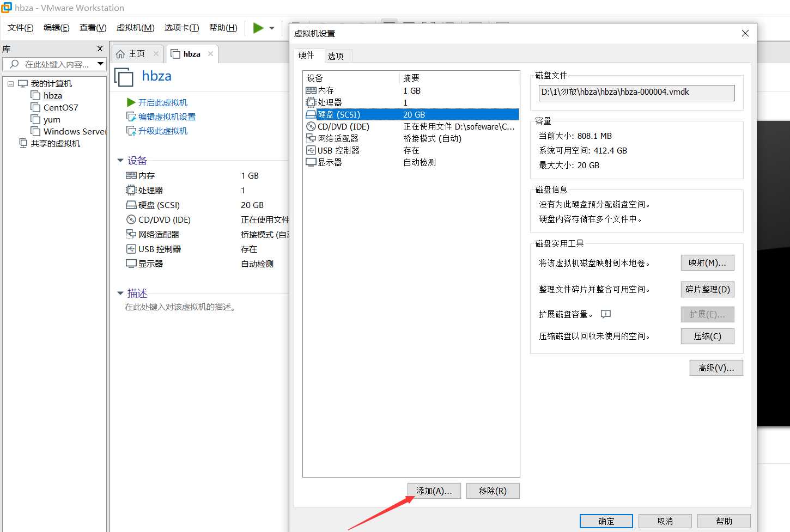Image resolution: width=790 pixels, height=532 pixels.
Task: Open the dropdown arrow next to the play button
Action: tap(272, 28)
